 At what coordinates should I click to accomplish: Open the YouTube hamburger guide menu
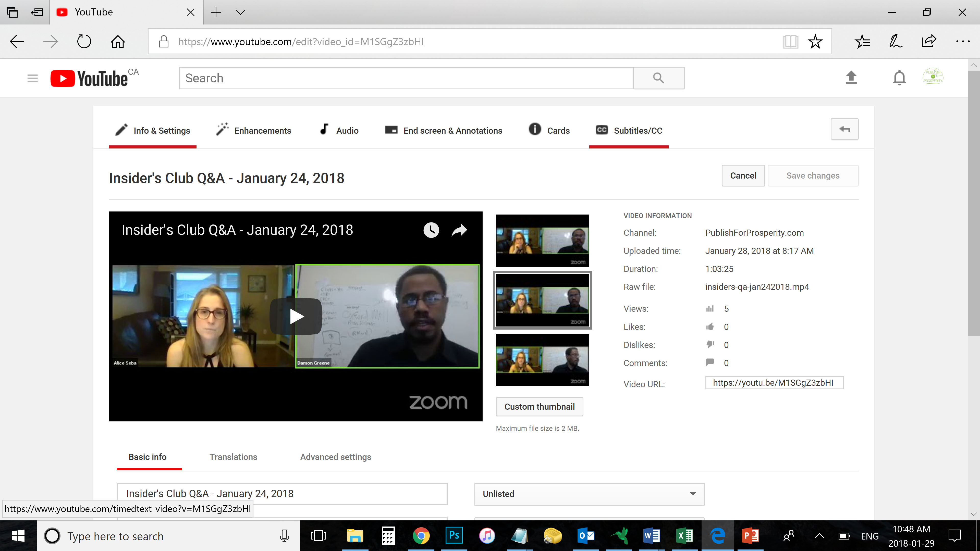click(x=32, y=78)
